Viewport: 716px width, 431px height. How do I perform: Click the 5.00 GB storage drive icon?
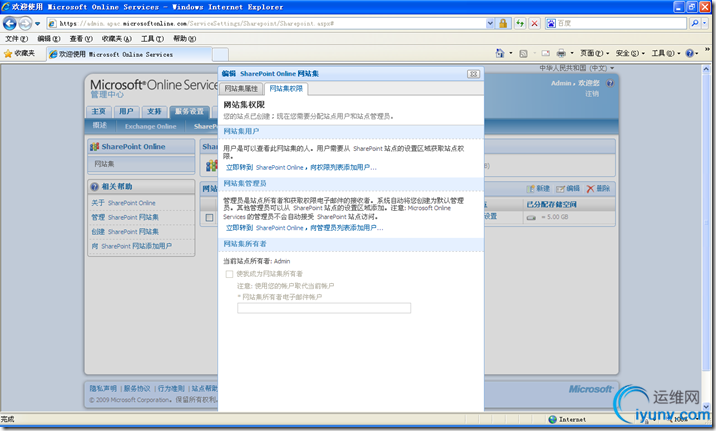531,217
